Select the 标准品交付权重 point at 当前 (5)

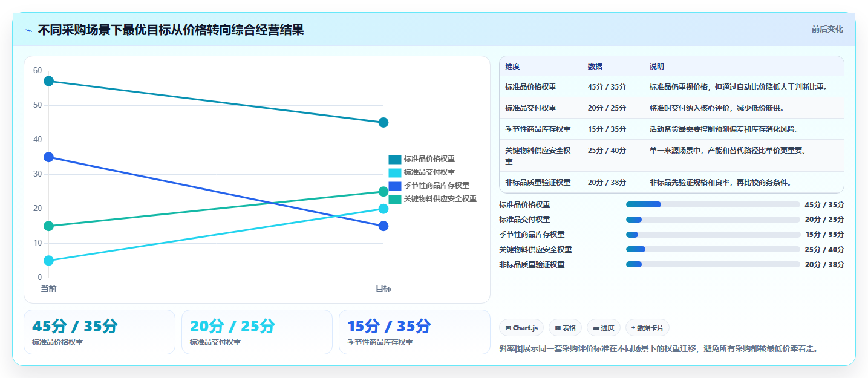pyautogui.click(x=49, y=261)
